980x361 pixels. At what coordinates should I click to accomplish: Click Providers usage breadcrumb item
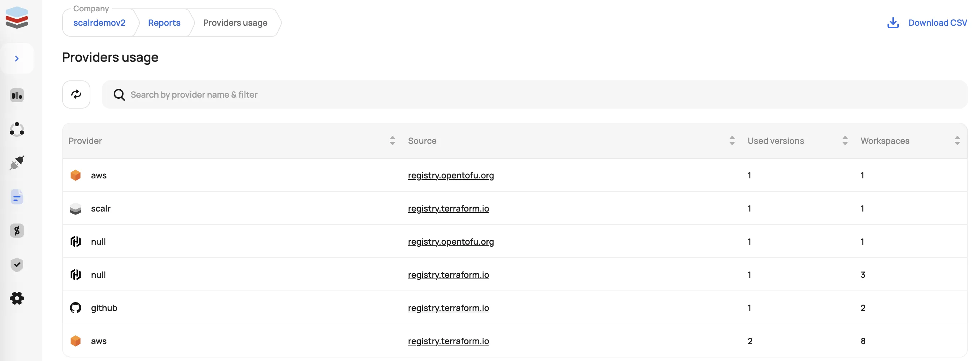click(235, 23)
